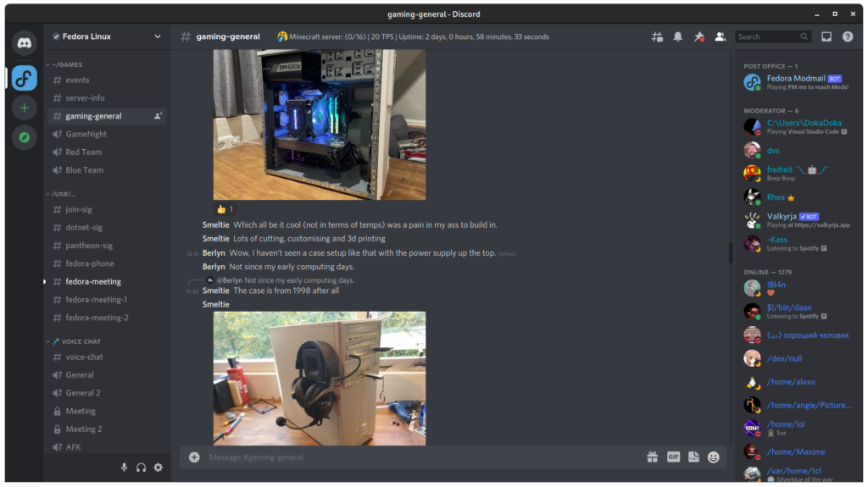Open Rhea member profile

point(798,197)
